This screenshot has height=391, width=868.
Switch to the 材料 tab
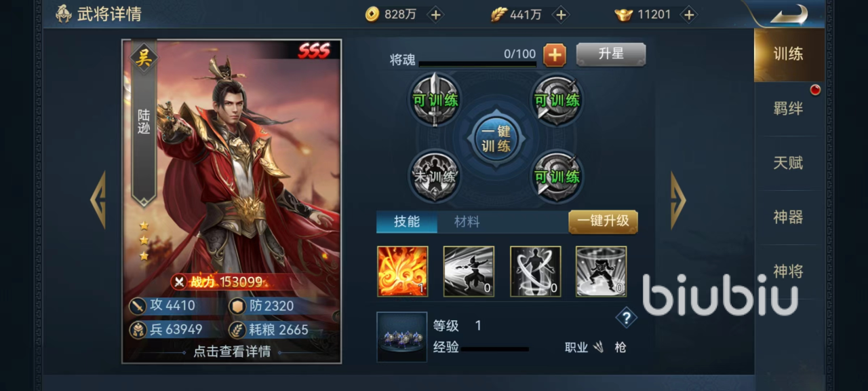(x=467, y=222)
